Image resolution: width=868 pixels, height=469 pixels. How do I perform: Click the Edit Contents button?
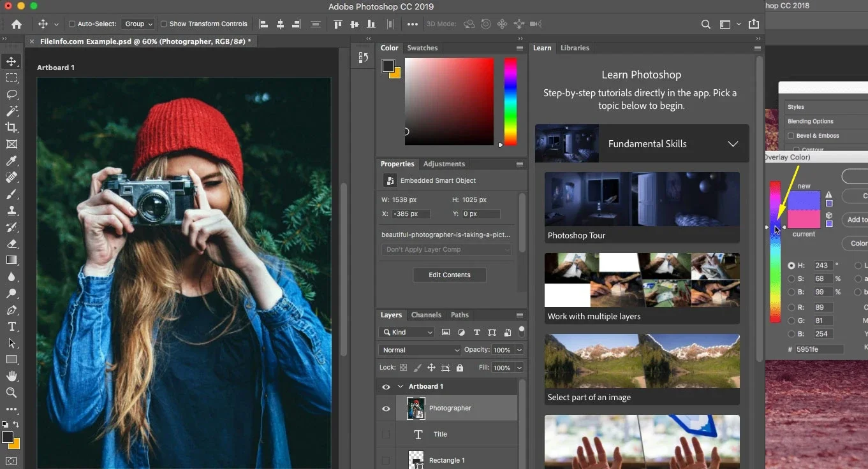[x=450, y=275]
